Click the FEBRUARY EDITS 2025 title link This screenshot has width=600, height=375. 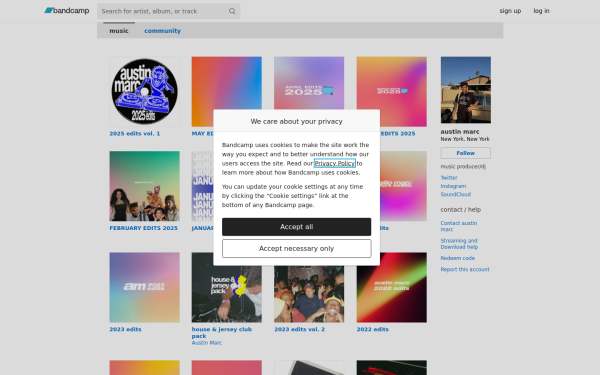[x=143, y=228]
